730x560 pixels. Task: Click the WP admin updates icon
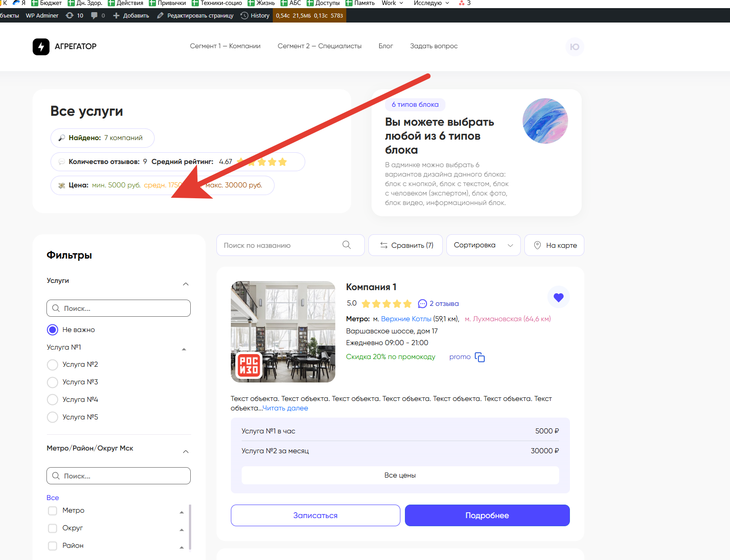pyautogui.click(x=69, y=15)
